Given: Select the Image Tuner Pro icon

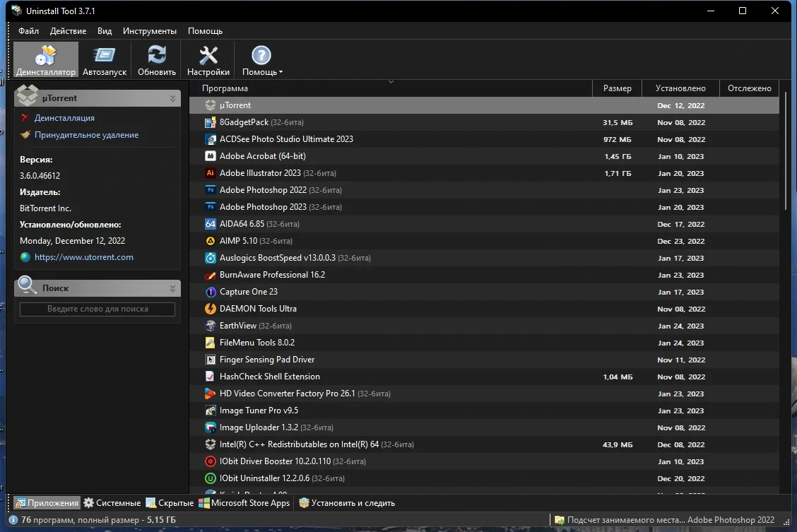Looking at the screenshot, I should [210, 410].
